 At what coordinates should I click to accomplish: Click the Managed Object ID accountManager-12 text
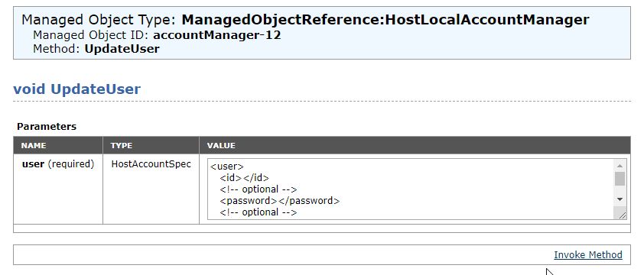(x=157, y=35)
